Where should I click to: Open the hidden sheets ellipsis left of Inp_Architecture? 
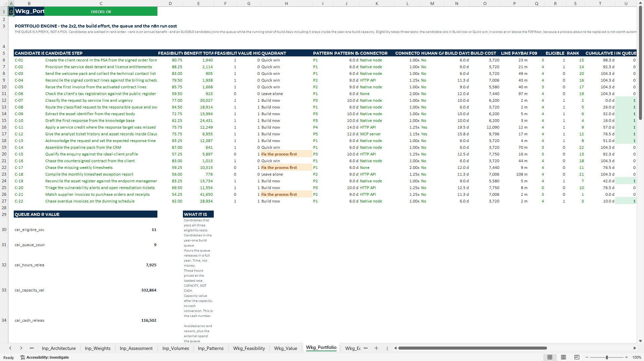tap(32, 348)
